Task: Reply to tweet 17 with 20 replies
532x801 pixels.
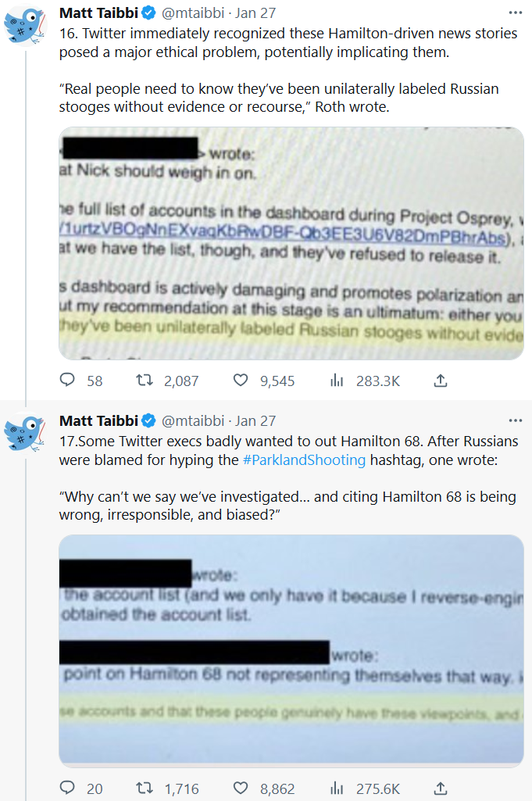Action: (69, 788)
